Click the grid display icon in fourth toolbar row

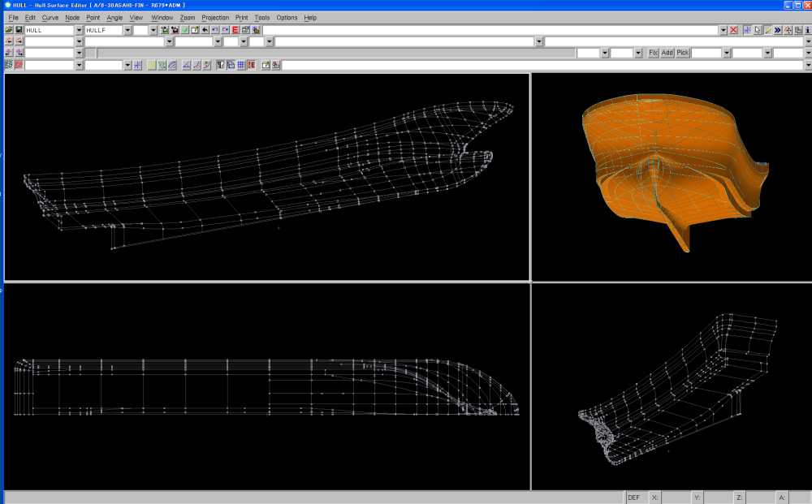pos(241,65)
